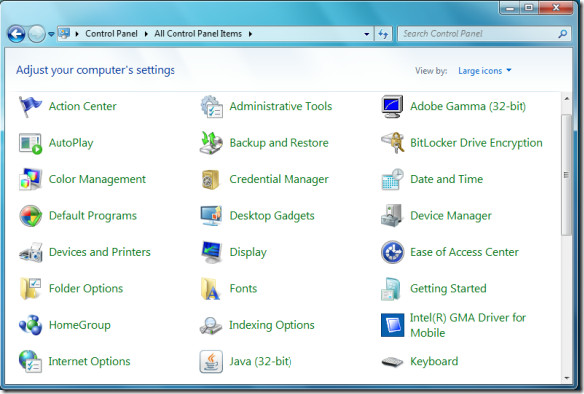This screenshot has width=584, height=394.
Task: Click the Display monitor icon
Action: point(212,252)
